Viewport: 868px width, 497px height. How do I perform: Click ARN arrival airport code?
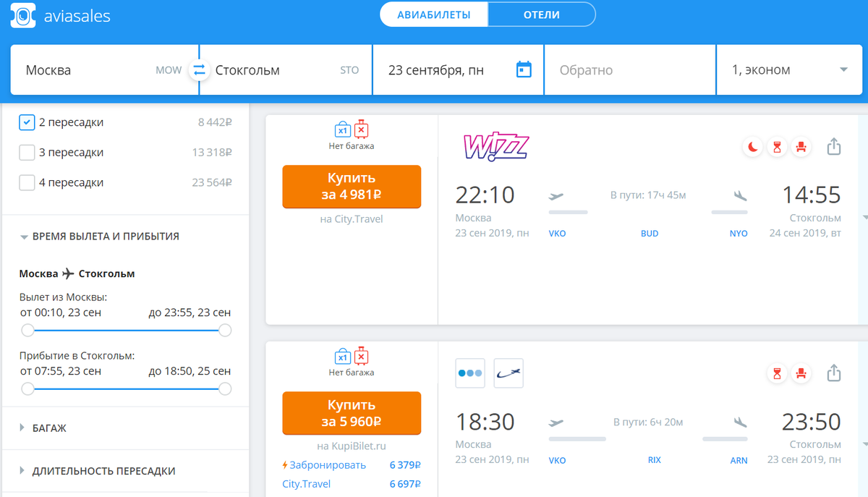click(739, 460)
